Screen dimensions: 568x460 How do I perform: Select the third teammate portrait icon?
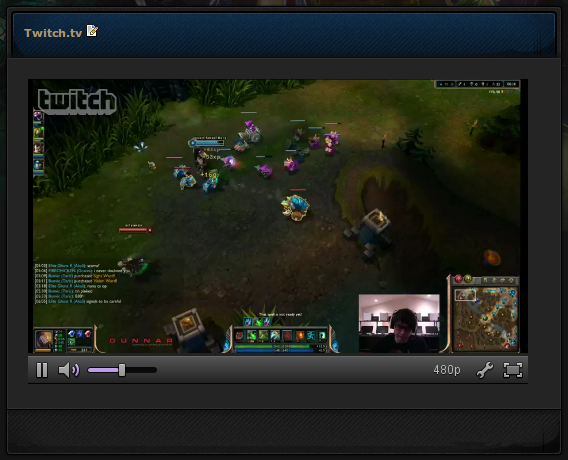click(x=38, y=148)
